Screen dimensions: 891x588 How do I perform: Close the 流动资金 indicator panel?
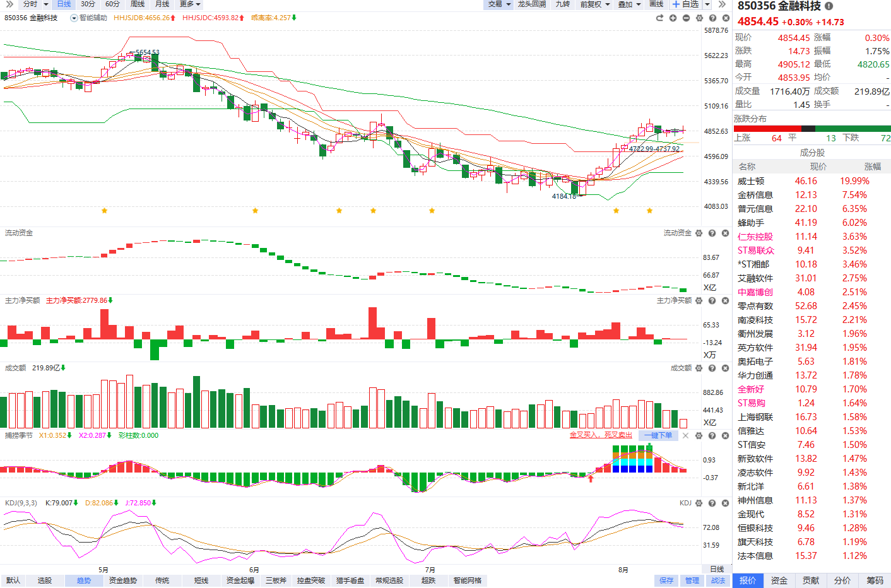point(725,233)
